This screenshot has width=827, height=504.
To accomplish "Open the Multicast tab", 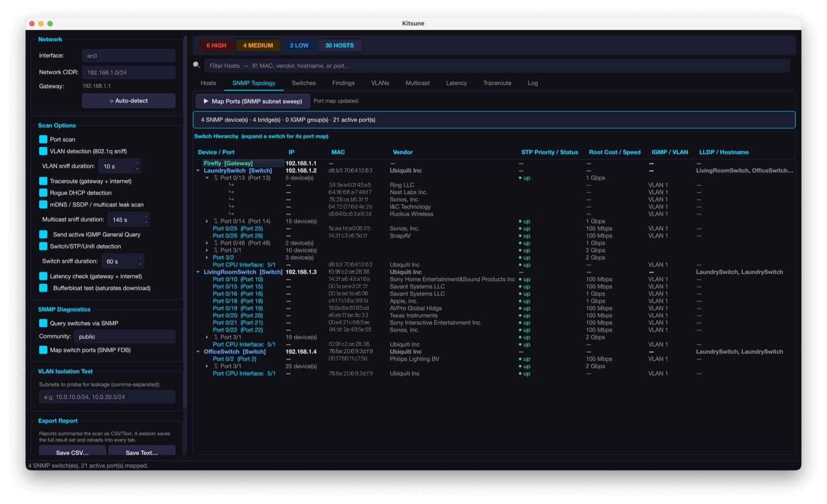I will tap(418, 83).
